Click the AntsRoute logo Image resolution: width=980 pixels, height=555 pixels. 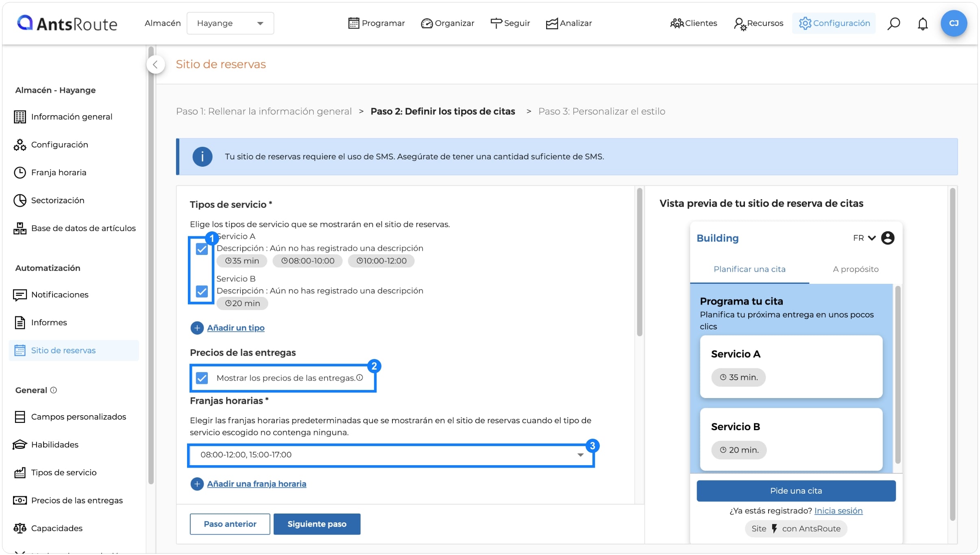(67, 23)
